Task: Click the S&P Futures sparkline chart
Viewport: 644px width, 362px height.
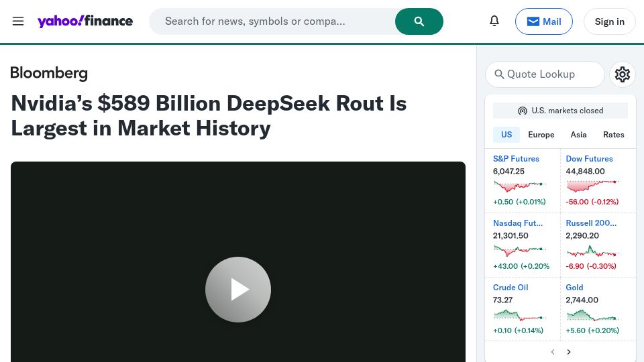Action: tap(519, 186)
